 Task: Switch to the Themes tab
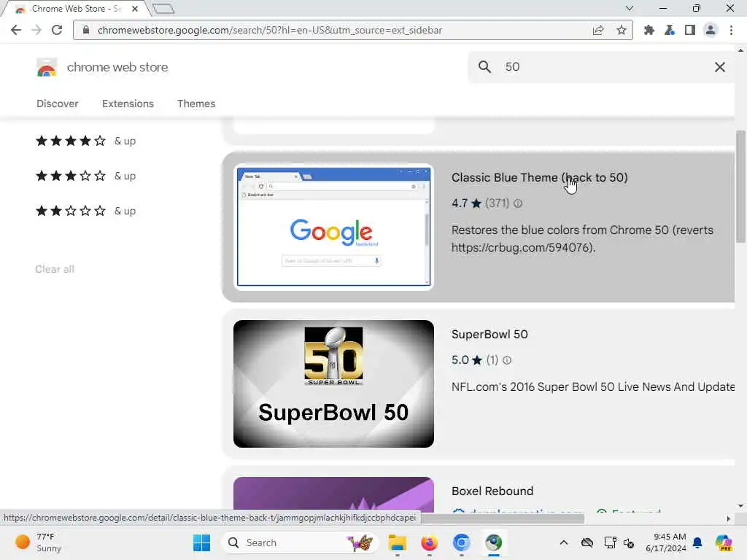[196, 104]
